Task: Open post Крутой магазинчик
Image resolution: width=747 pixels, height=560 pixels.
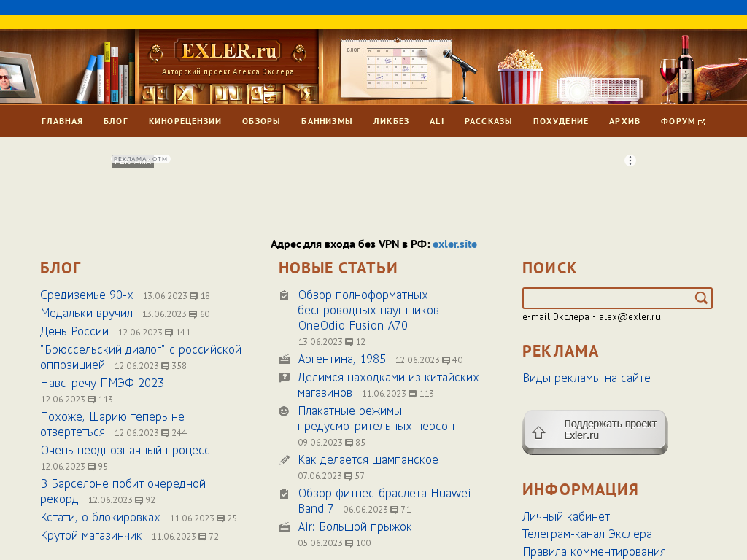Action: click(91, 536)
